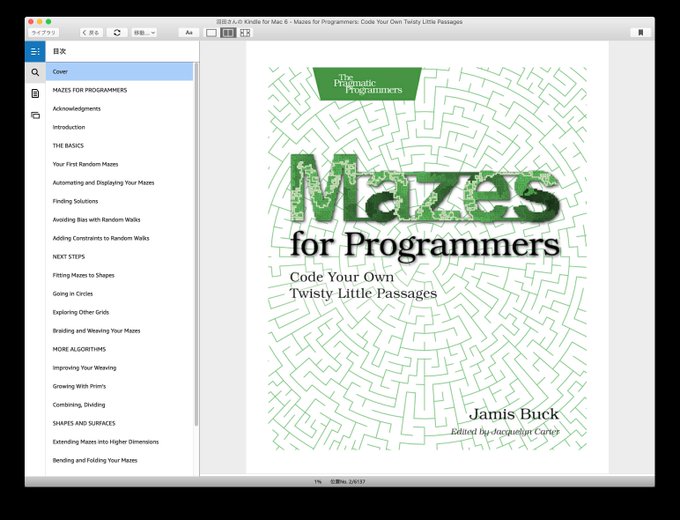This screenshot has width=680, height=520.
Task: Switch to single-column page view
Action: 211,33
